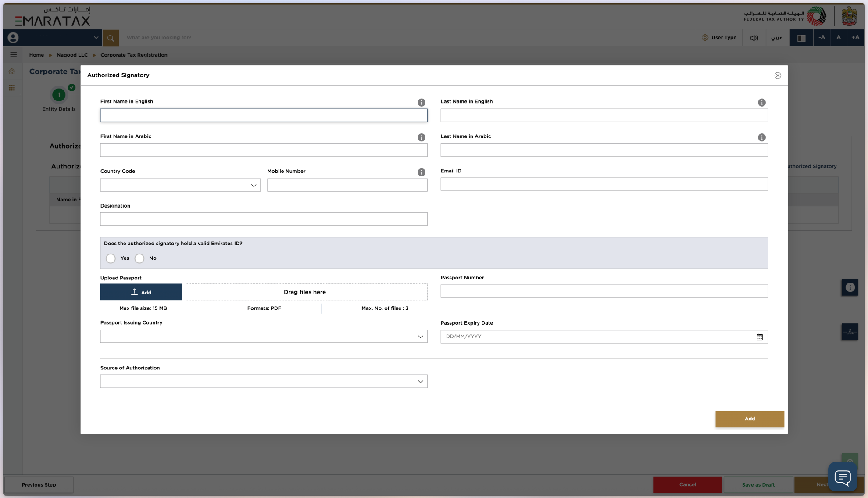Click the text-to-speech speaker icon
868x498 pixels.
[754, 38]
